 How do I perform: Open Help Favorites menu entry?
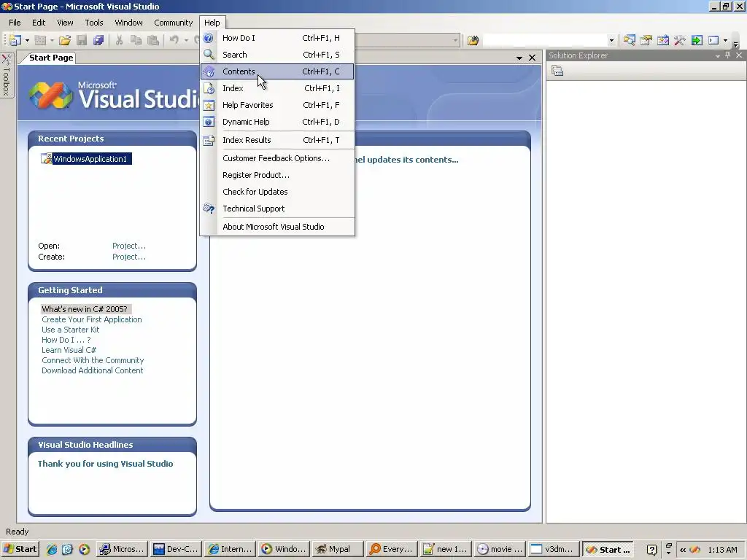(x=277, y=105)
